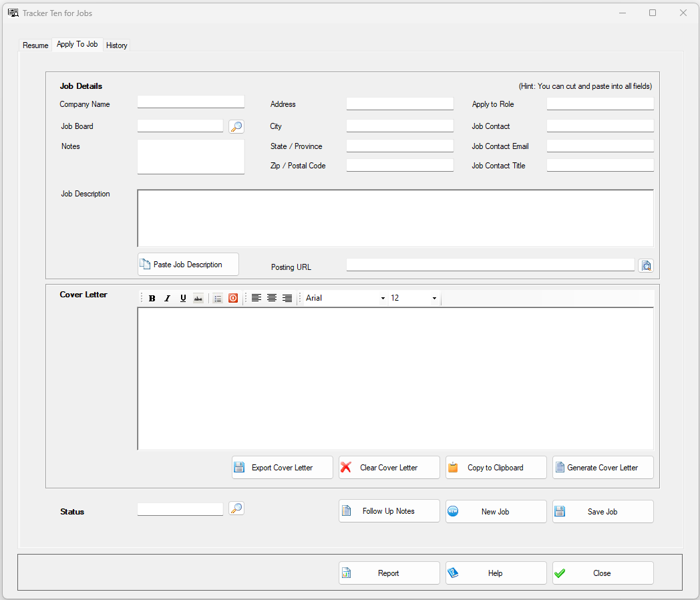Open the Help button
Image resolution: width=700 pixels, height=600 pixels.
pyautogui.click(x=496, y=573)
